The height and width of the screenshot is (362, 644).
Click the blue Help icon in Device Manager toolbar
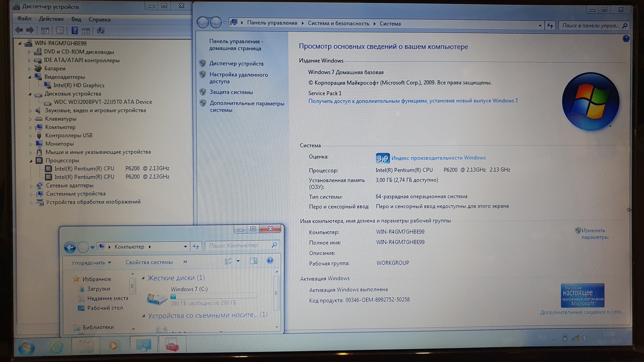75,30
